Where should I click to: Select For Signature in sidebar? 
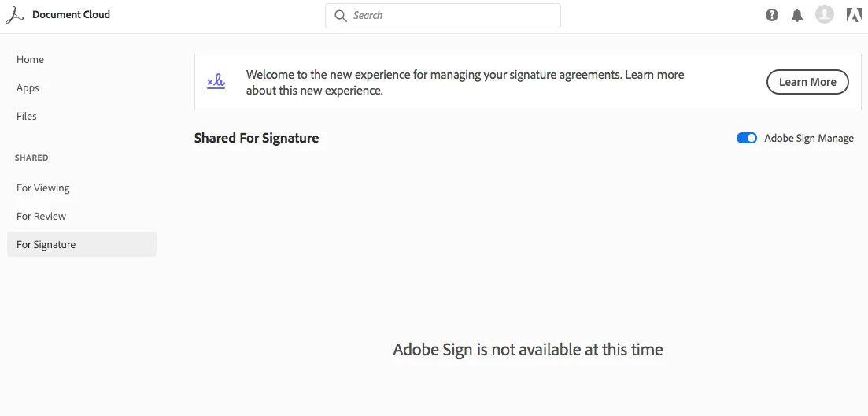pyautogui.click(x=46, y=245)
